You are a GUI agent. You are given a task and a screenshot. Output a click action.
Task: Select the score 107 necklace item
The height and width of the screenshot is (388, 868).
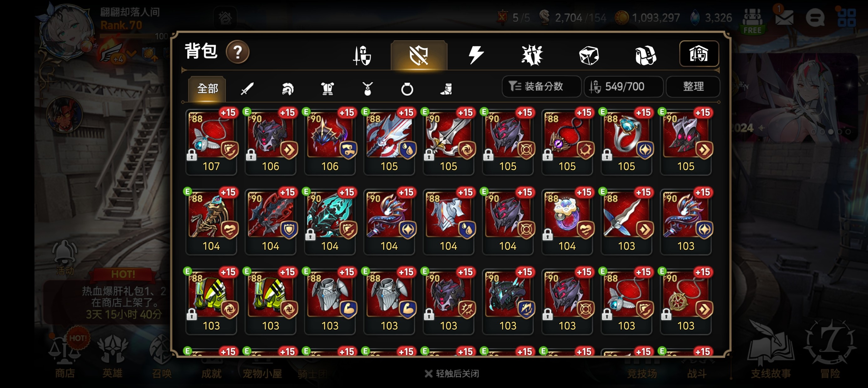click(x=211, y=141)
